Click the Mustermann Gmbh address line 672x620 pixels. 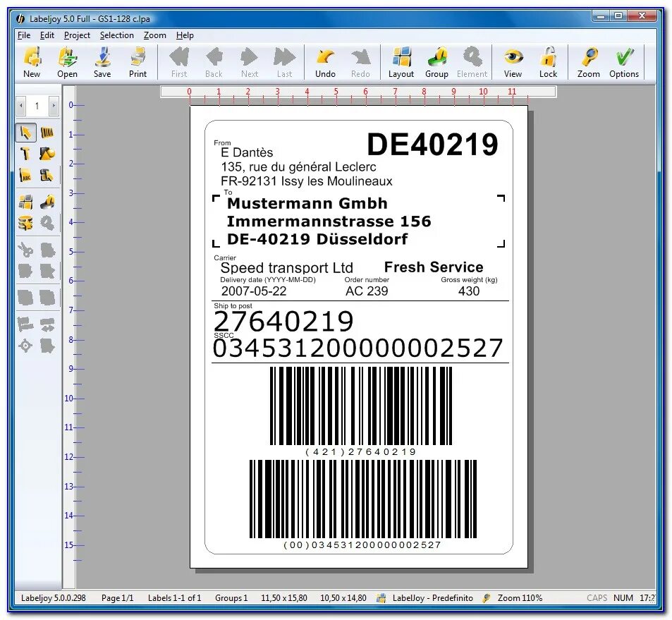(307, 203)
